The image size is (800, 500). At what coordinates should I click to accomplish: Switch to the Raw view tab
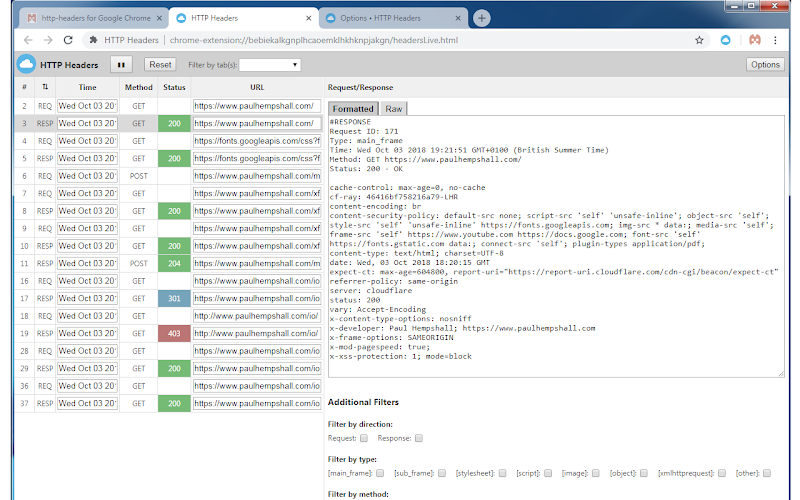click(394, 108)
